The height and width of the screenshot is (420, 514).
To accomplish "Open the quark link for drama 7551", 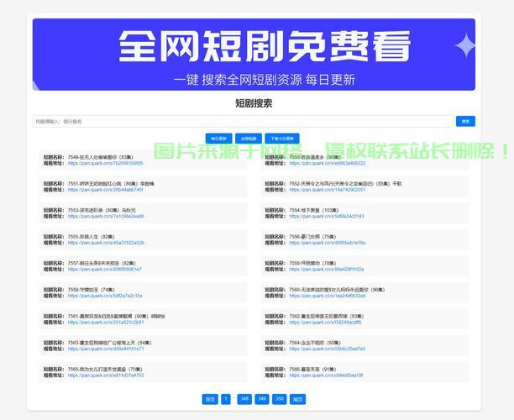I will [x=105, y=190].
